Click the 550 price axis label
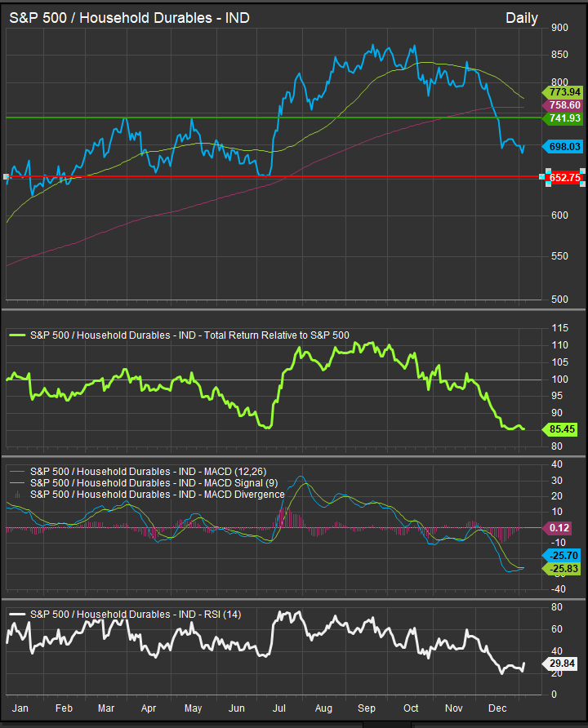The height and width of the screenshot is (728, 588). 559,256
